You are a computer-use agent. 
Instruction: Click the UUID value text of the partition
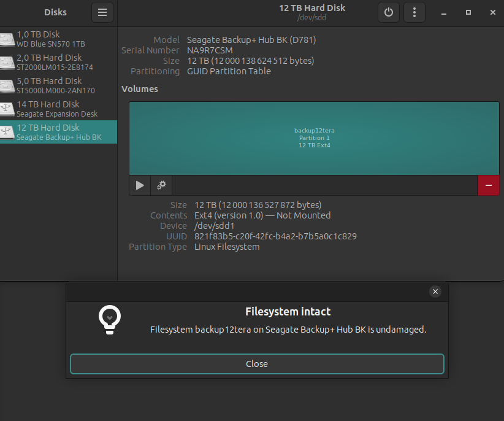tap(275, 236)
